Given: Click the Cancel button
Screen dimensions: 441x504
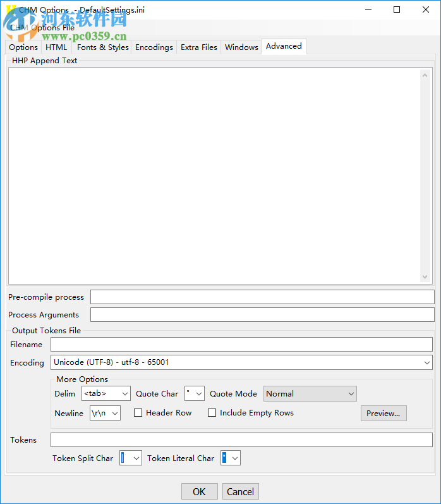Looking at the screenshot, I should (x=241, y=491).
